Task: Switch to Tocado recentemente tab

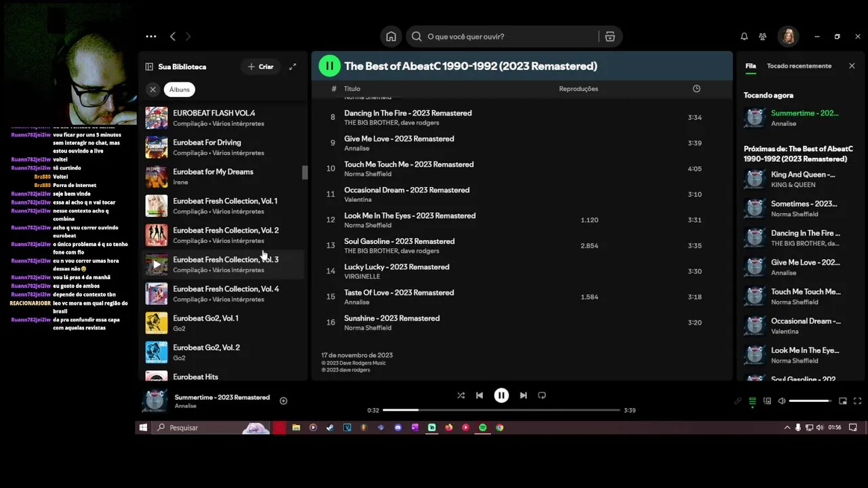Action: [799, 66]
